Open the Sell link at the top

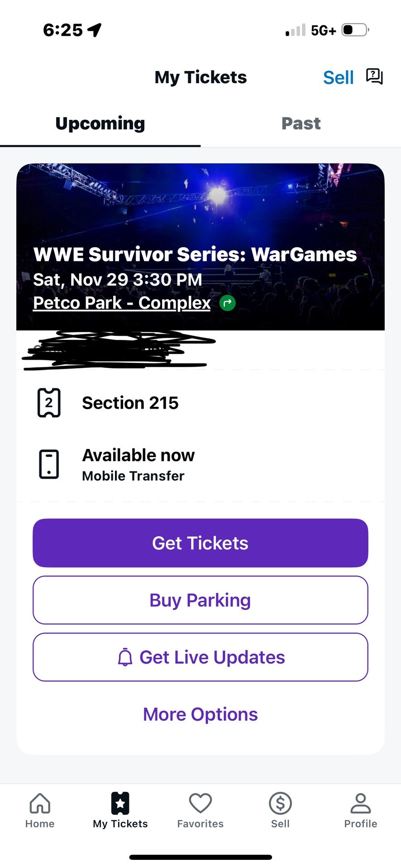coord(338,77)
